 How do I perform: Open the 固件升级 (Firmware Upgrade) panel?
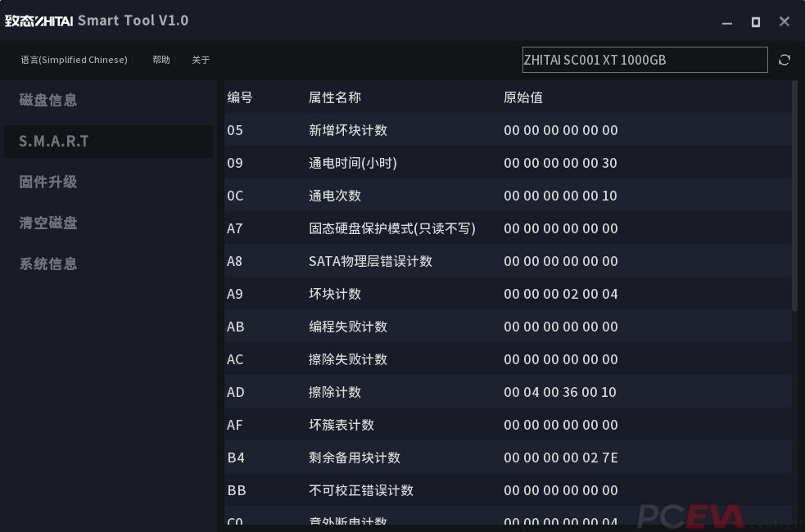(48, 182)
